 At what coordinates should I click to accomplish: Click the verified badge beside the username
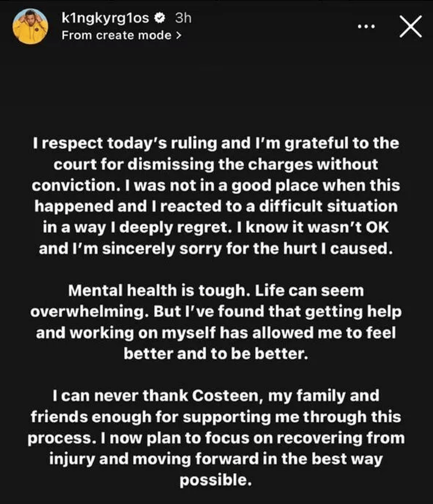pos(160,18)
